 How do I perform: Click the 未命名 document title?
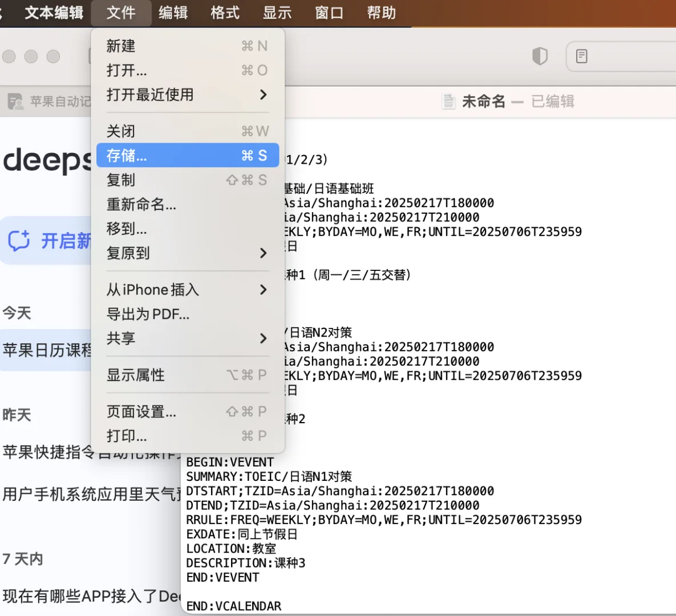[483, 102]
